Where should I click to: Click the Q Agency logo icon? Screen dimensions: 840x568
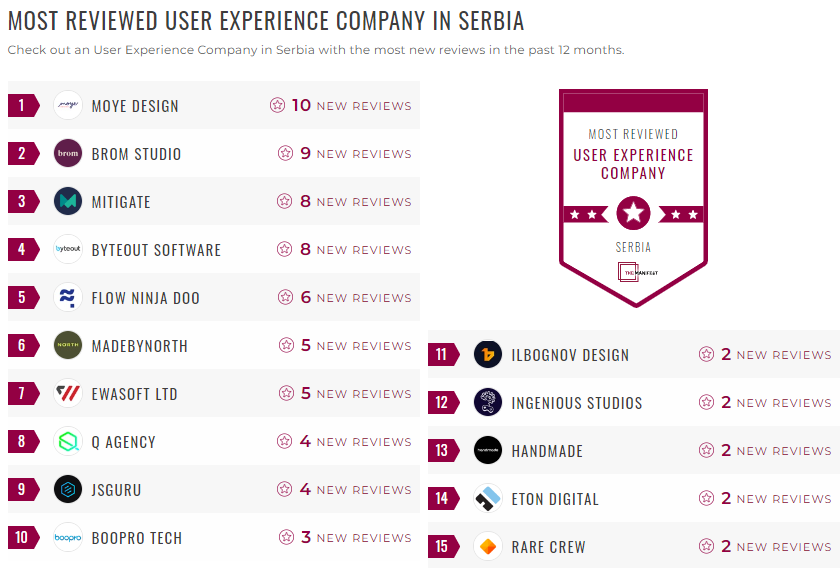pos(68,441)
